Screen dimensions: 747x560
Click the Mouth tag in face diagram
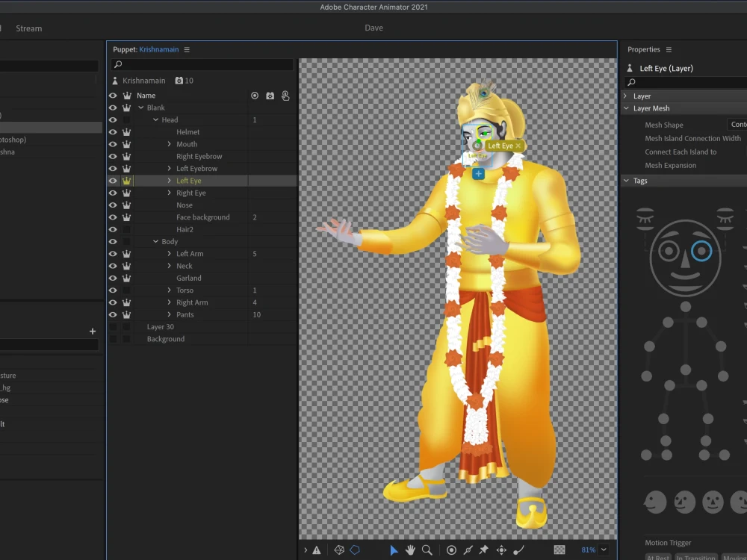(685, 277)
